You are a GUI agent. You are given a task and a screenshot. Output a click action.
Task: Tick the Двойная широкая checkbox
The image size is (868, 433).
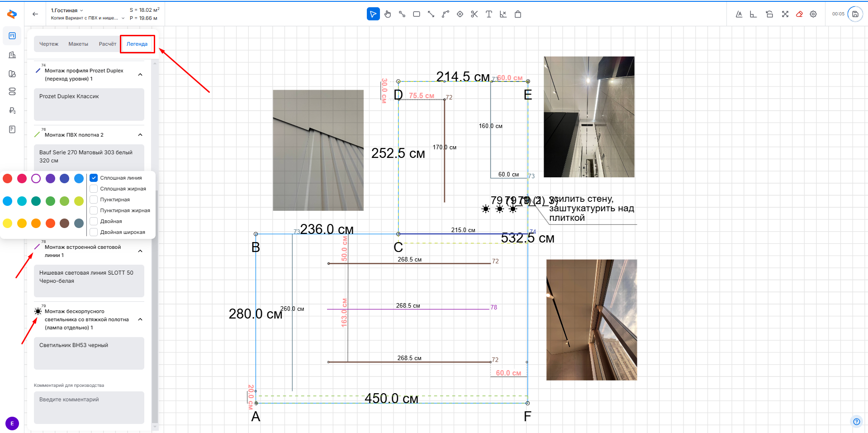(x=94, y=232)
